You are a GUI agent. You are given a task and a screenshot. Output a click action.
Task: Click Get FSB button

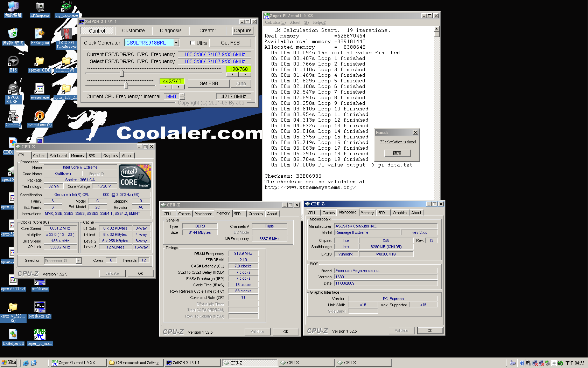coord(230,43)
